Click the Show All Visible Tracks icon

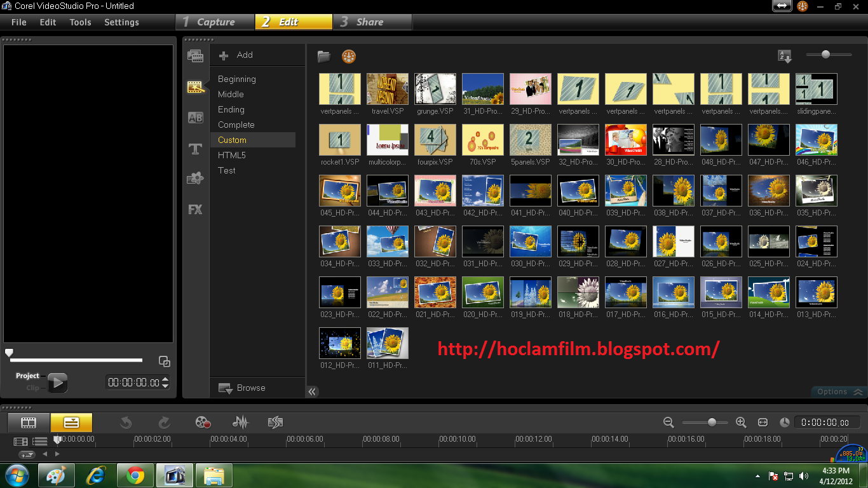click(x=21, y=441)
